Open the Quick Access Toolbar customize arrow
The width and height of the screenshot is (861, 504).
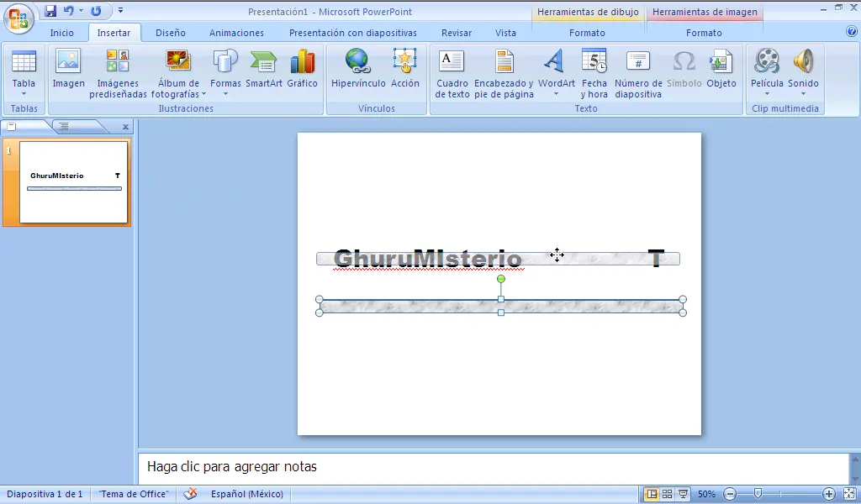tap(120, 10)
